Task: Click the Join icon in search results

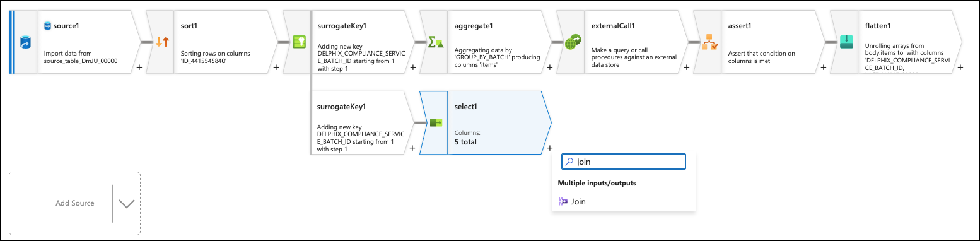Action: (x=563, y=202)
